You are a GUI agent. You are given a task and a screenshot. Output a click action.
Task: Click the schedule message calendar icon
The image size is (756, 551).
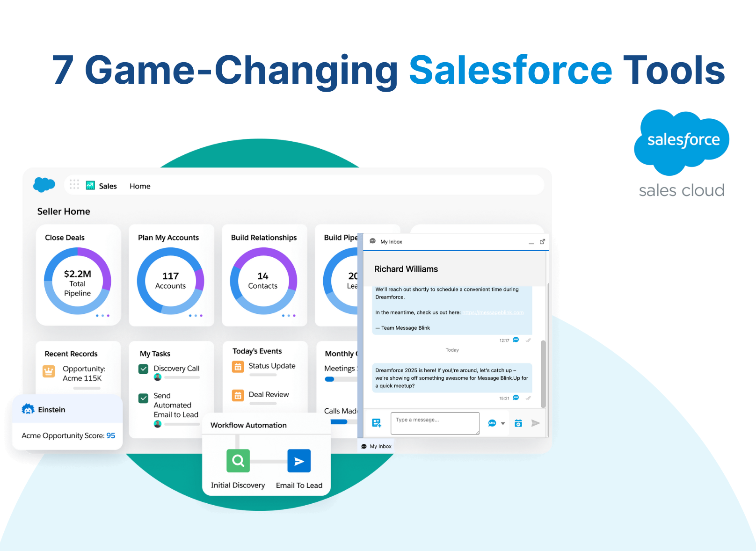click(x=518, y=423)
